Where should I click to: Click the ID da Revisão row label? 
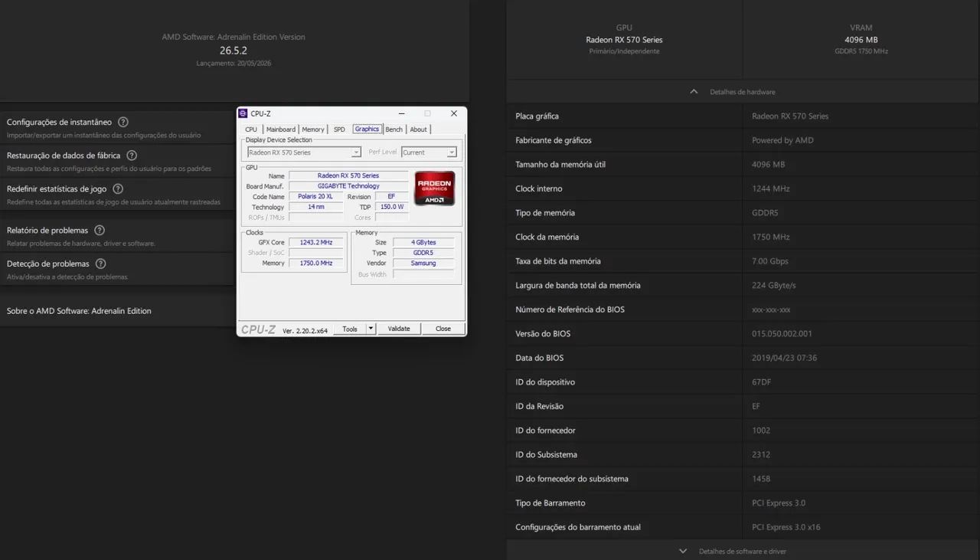click(x=539, y=406)
